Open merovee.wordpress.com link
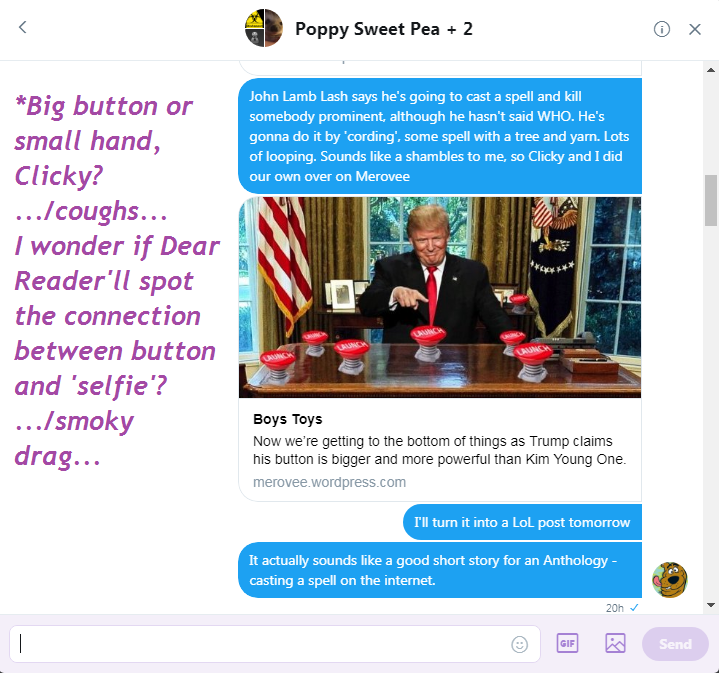This screenshot has width=719, height=673. 329,482
